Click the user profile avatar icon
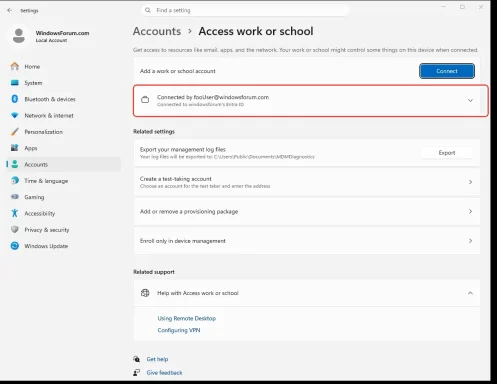The image size is (497, 384). click(x=19, y=36)
